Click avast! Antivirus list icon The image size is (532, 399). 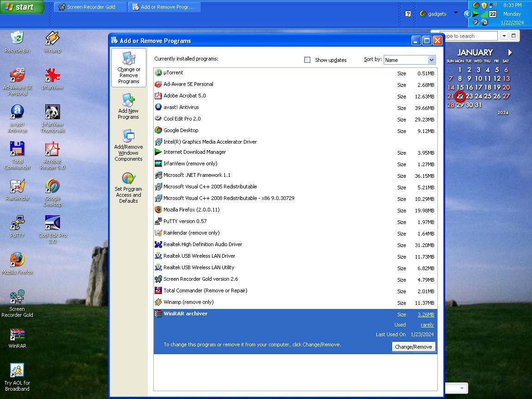coord(158,107)
